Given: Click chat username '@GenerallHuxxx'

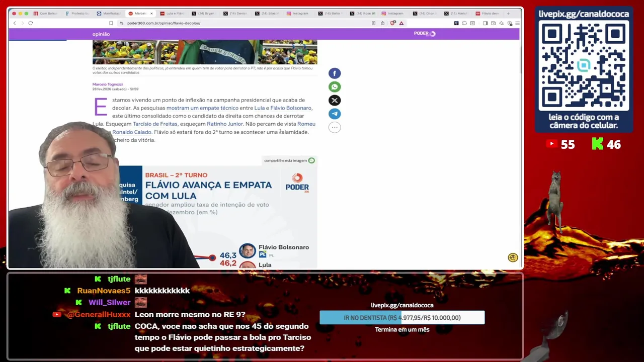Looking at the screenshot, I should (x=99, y=315).
